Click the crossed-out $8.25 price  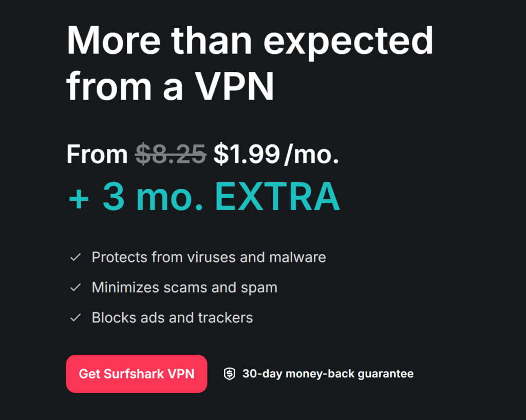pos(171,154)
